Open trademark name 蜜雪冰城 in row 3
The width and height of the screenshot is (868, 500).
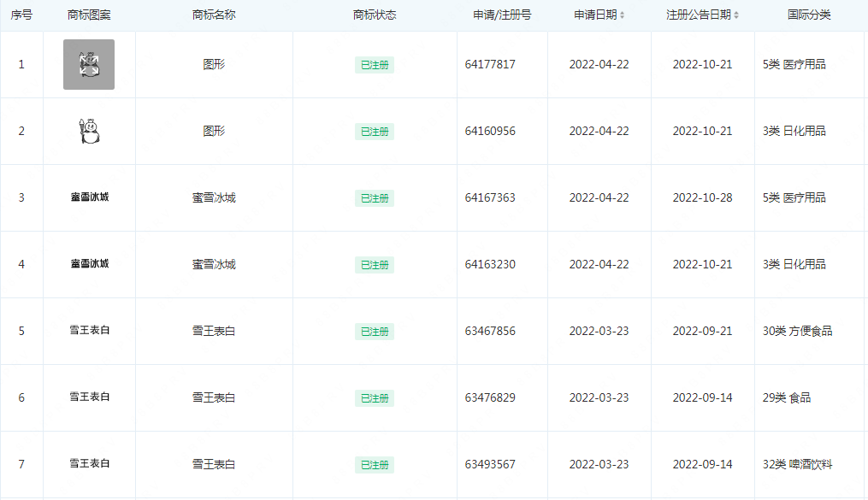pos(214,197)
